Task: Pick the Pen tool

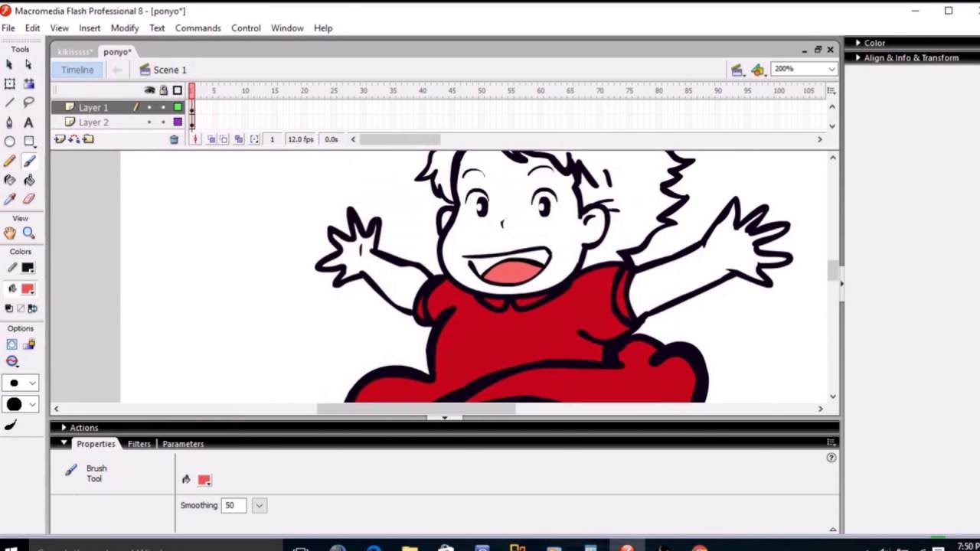Action: pyautogui.click(x=10, y=122)
